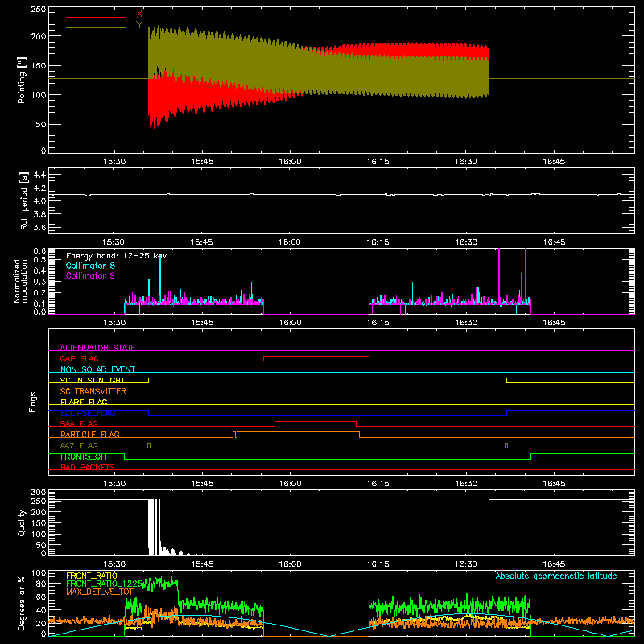
Task: Click the raised GAP_FLAG step segment
Action: (x=316, y=356)
